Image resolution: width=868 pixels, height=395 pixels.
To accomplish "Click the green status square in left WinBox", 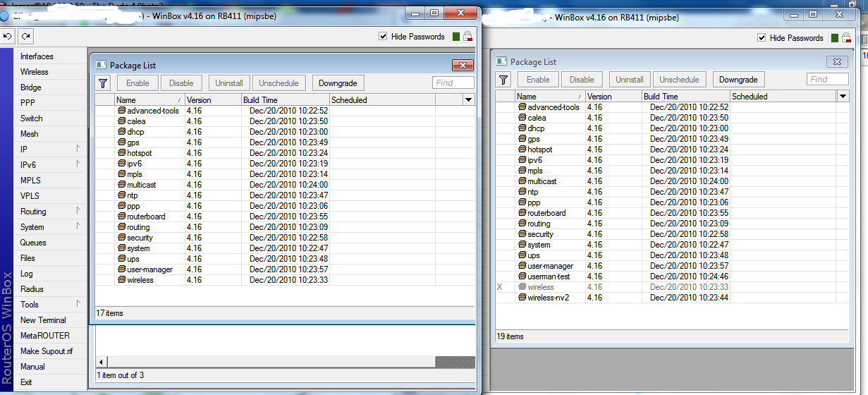I will [456, 37].
